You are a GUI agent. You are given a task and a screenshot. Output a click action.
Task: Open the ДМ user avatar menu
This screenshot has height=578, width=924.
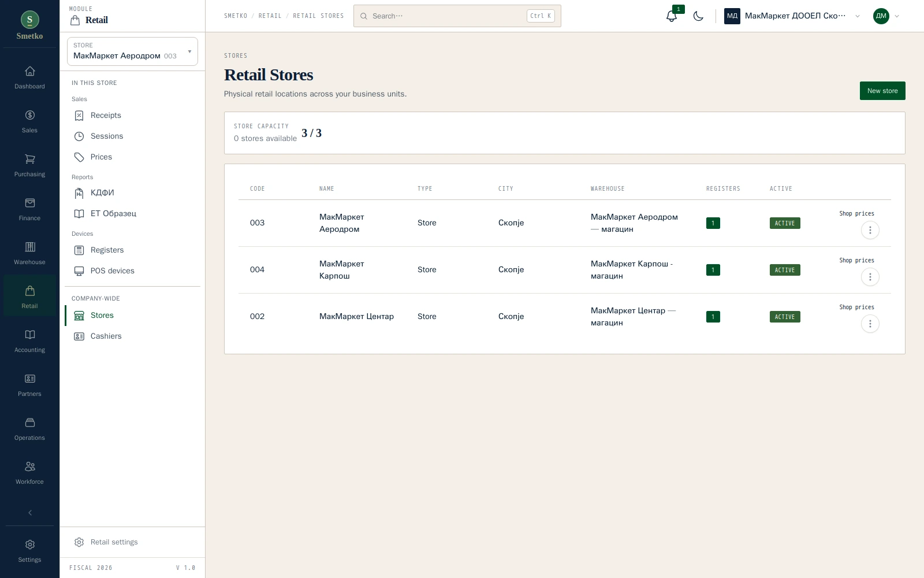pyautogui.click(x=886, y=16)
